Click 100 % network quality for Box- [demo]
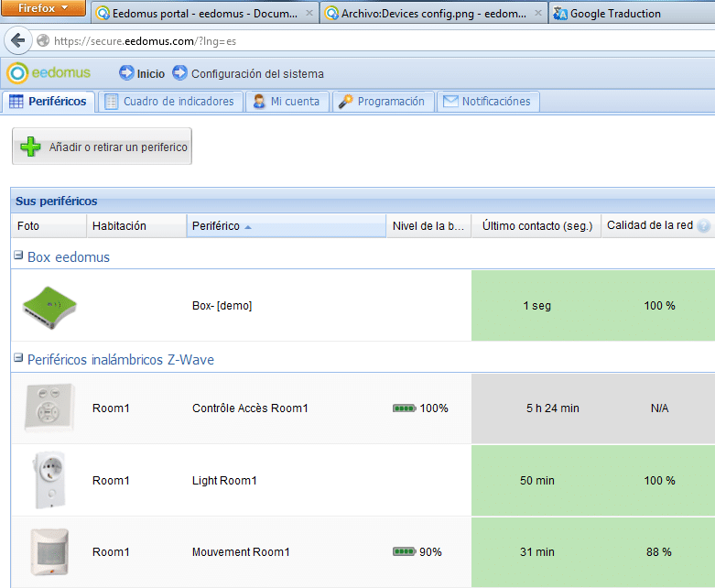715x588 pixels. click(x=659, y=306)
